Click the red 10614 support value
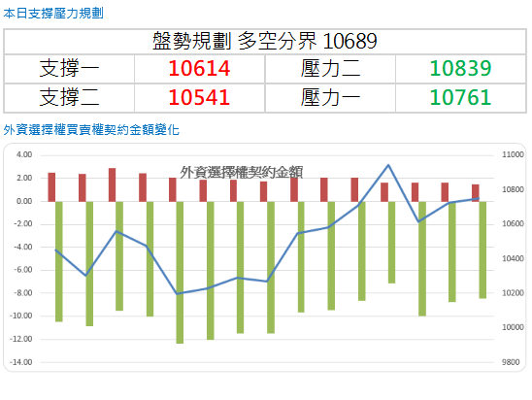 pyautogui.click(x=200, y=69)
